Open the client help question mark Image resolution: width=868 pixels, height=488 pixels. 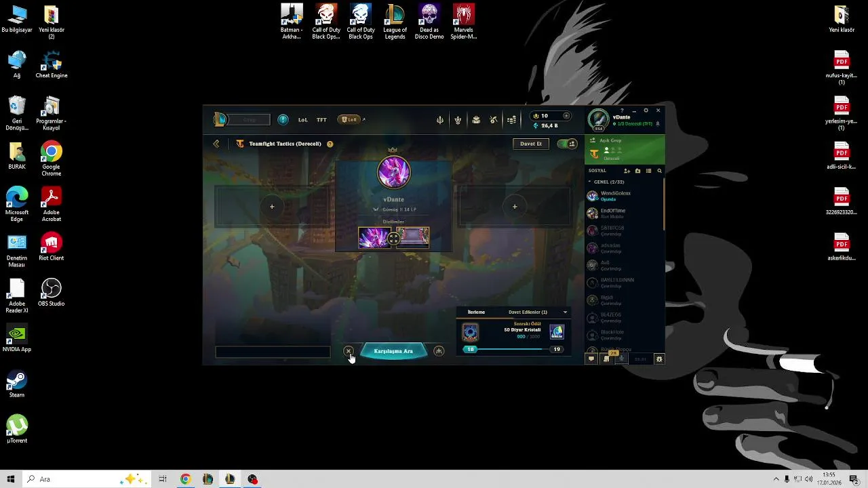click(622, 110)
